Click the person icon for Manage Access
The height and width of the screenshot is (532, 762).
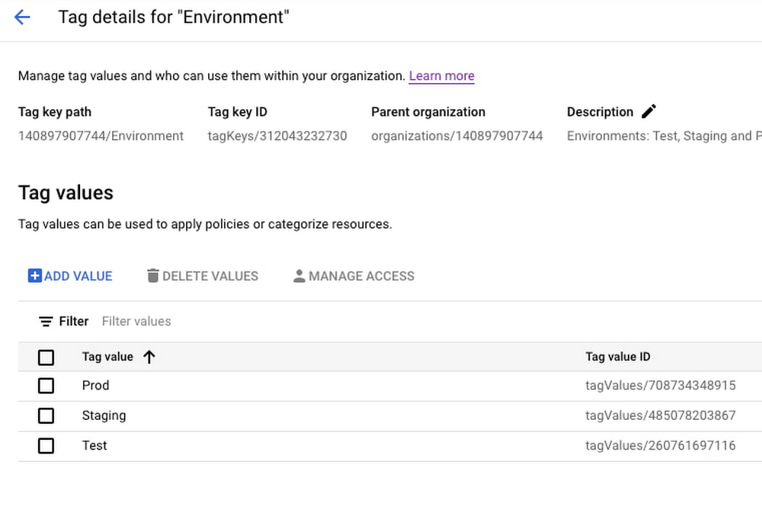pyautogui.click(x=299, y=276)
